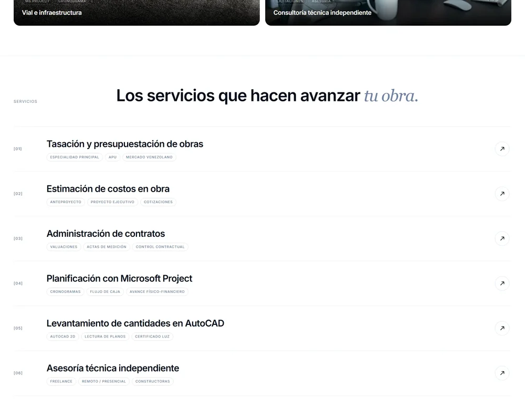525x420 pixels.
Task: Select the AUTOCAD 2D tag
Action: pos(62,337)
